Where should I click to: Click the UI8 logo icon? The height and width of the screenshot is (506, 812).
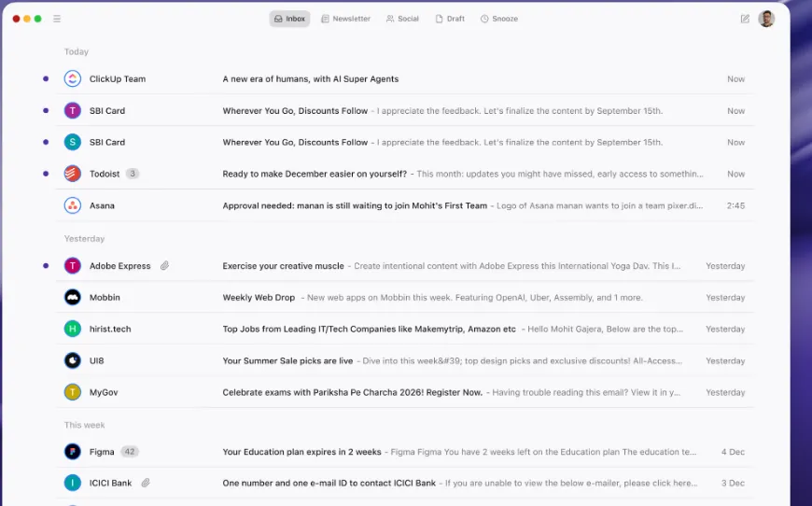[x=73, y=360]
